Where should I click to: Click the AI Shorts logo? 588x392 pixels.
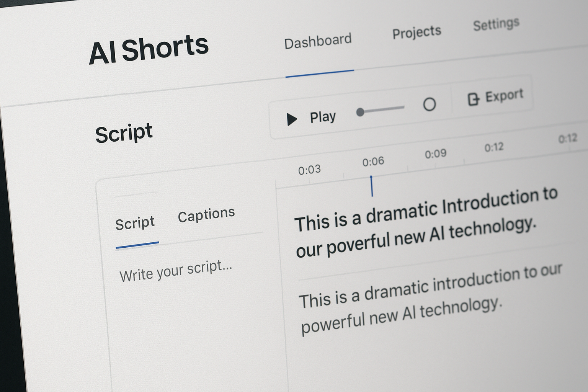(149, 49)
